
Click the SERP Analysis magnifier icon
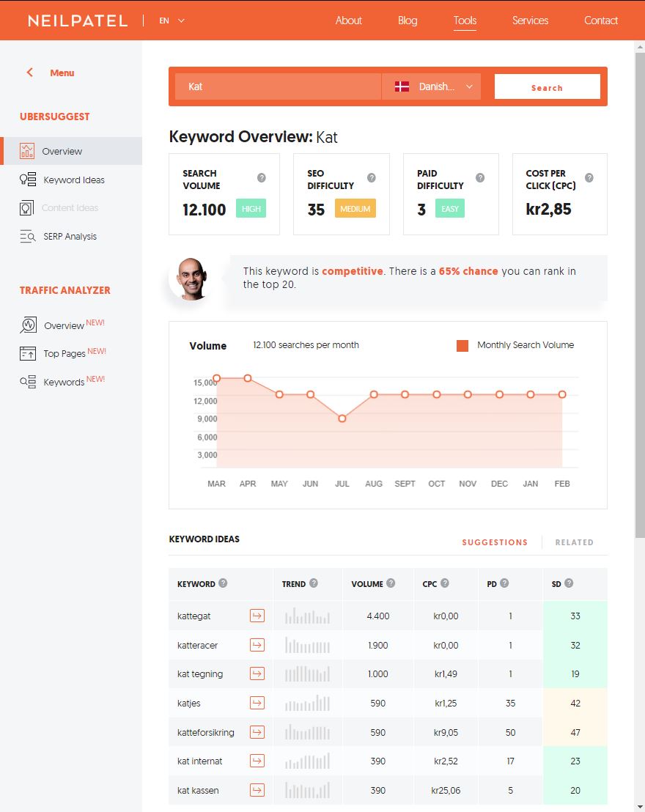click(27, 236)
